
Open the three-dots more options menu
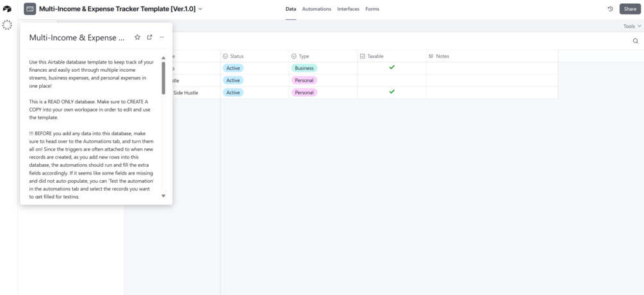click(x=162, y=37)
